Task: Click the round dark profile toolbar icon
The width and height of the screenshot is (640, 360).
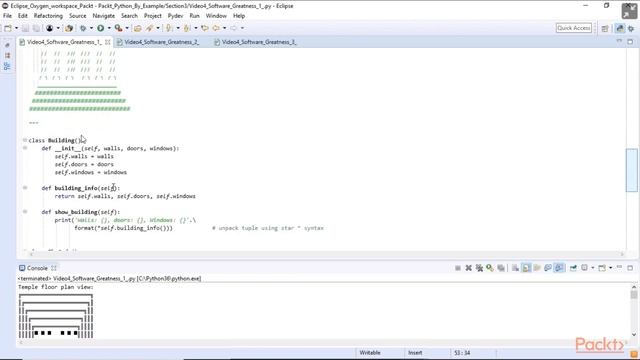Action: pos(49,28)
